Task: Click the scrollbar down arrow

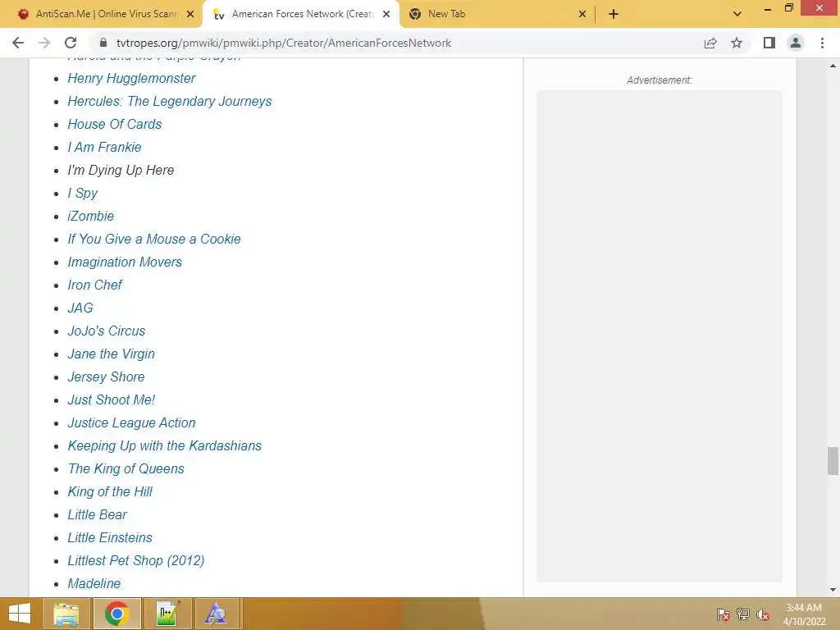Action: [x=833, y=590]
